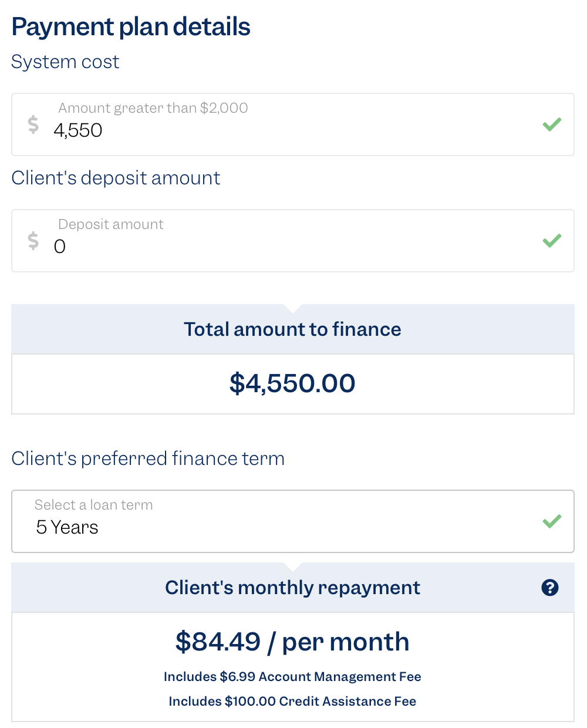Click the green checkmark in System cost field
The width and height of the screenshot is (587, 728).
[552, 124]
